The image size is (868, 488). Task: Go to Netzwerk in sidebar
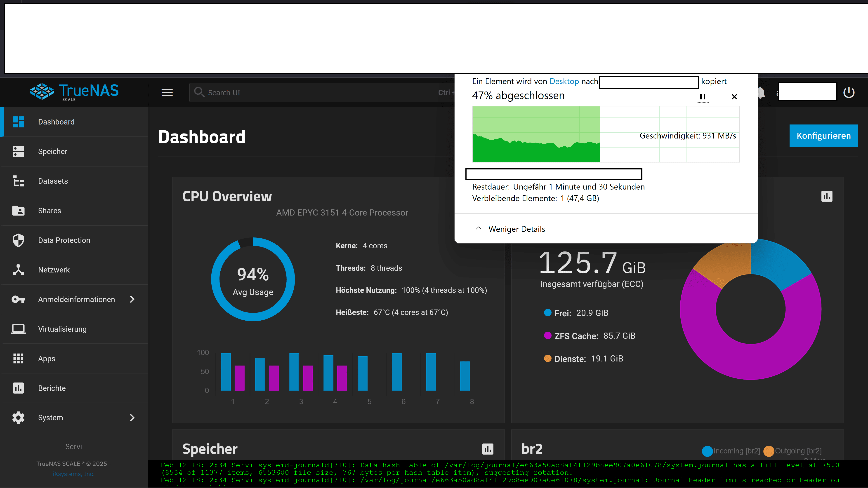[x=54, y=270]
